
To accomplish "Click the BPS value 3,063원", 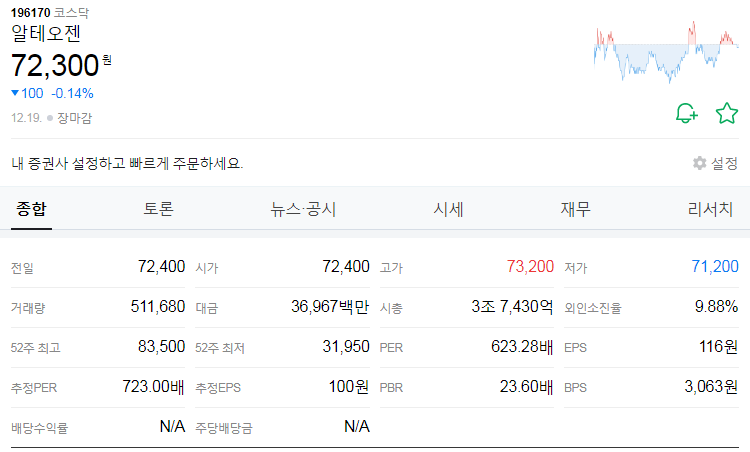I will click(711, 386).
